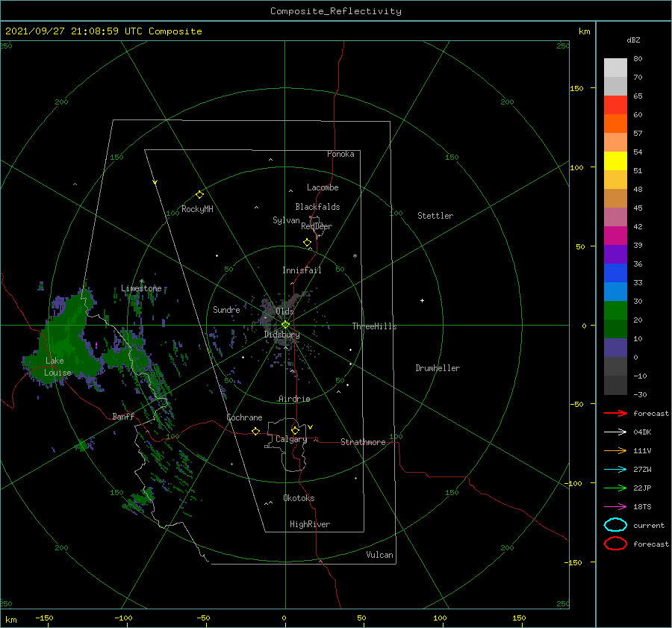Click the Lacombe label
This screenshot has height=628, width=672.
[323, 187]
